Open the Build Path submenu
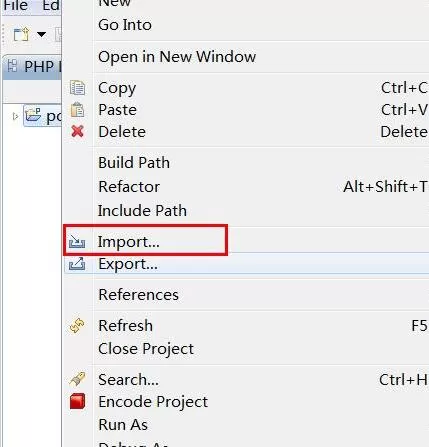Image resolution: width=429 pixels, height=447 pixels. (x=134, y=163)
